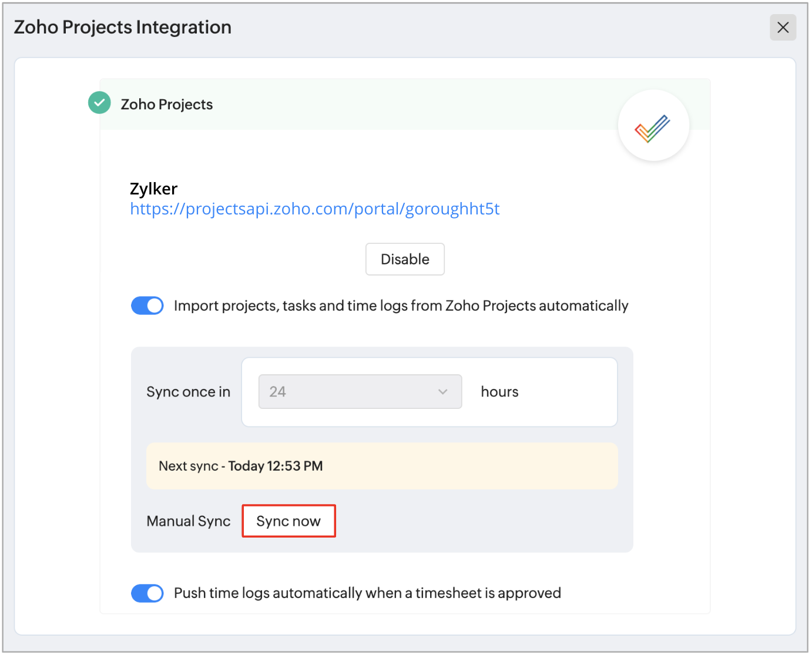812x658 pixels.
Task: Click the Zylker portal name
Action: pos(153,189)
